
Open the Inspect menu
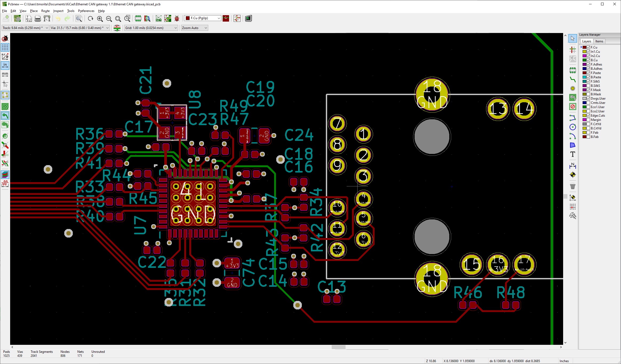coord(58,11)
